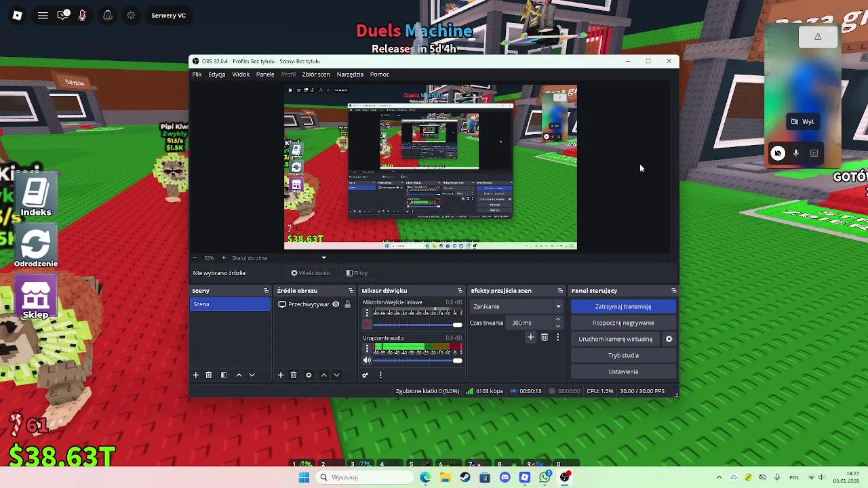
Task: Open Roblox backpack icon
Action: pos(108,15)
